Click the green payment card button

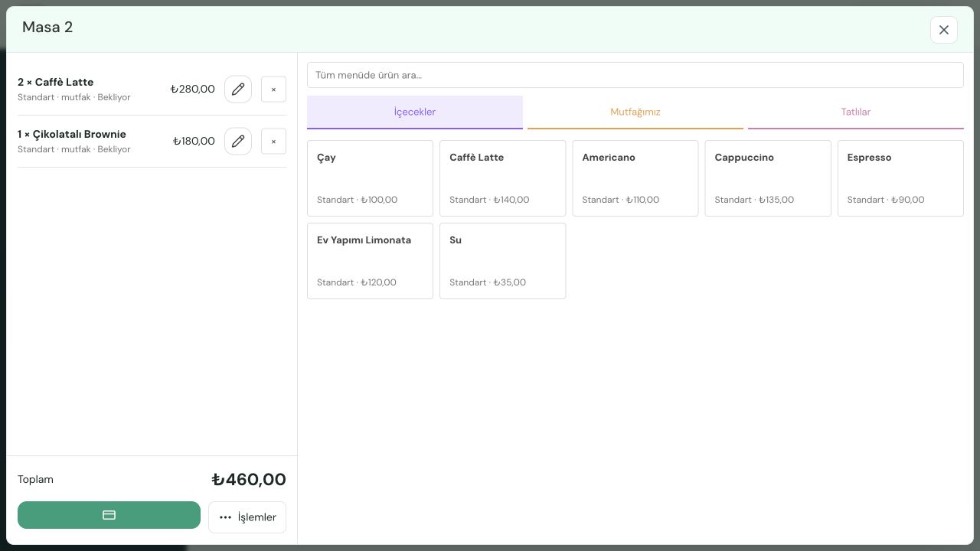tap(109, 515)
